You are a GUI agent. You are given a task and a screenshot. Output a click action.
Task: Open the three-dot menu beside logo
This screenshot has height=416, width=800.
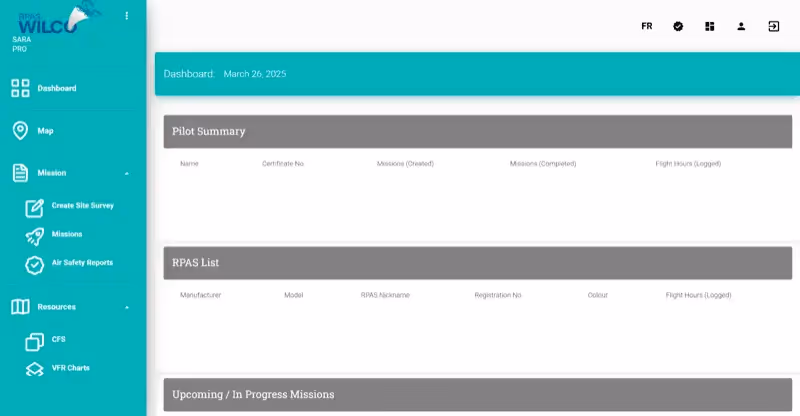coord(126,16)
